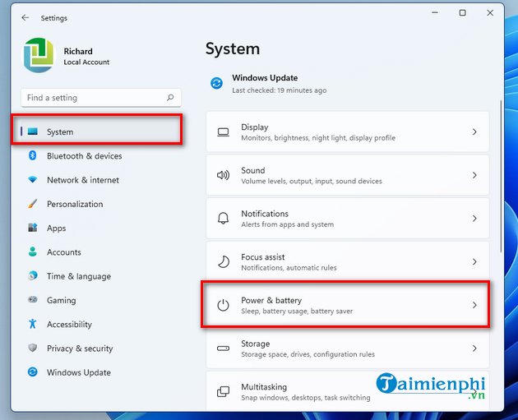The image size is (518, 420).
Task: Open Power & battery settings title
Action: pyautogui.click(x=271, y=300)
